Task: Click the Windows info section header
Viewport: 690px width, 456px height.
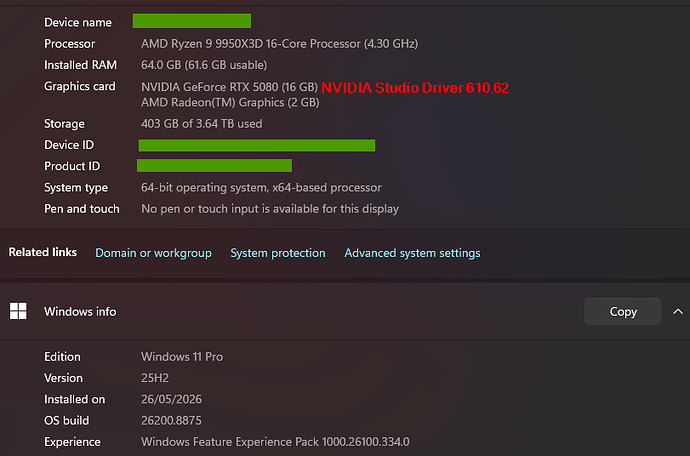Action: click(345, 312)
